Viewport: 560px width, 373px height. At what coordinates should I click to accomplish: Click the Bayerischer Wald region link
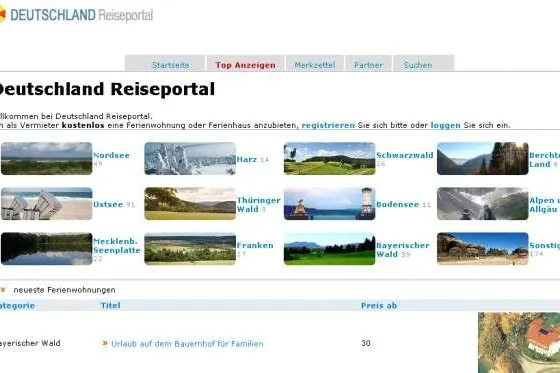[x=403, y=250]
